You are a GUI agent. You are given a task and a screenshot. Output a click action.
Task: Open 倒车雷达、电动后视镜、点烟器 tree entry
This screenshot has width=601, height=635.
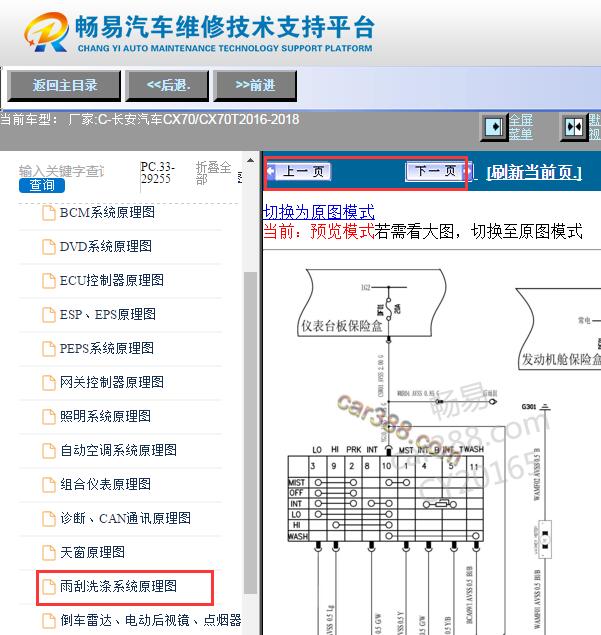(x=151, y=620)
